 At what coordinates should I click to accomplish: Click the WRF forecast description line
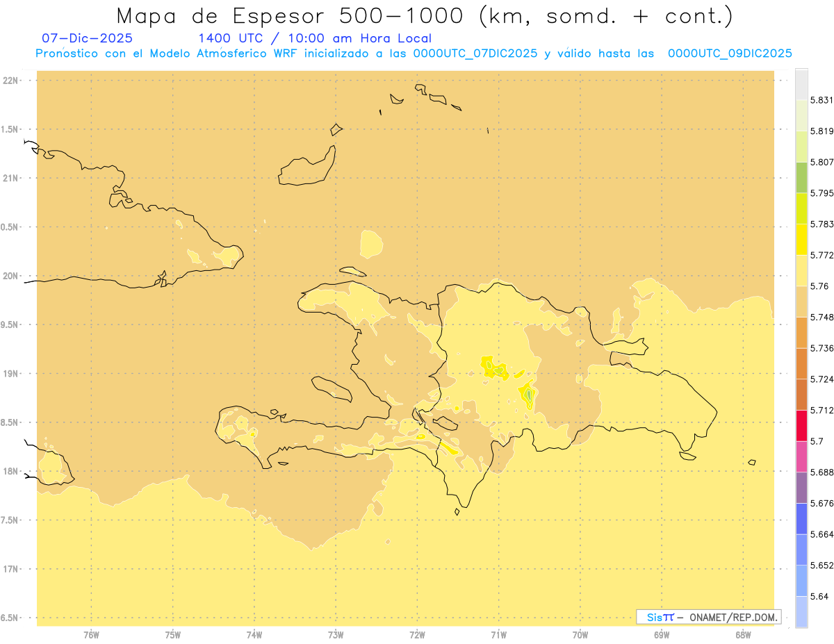point(414,53)
